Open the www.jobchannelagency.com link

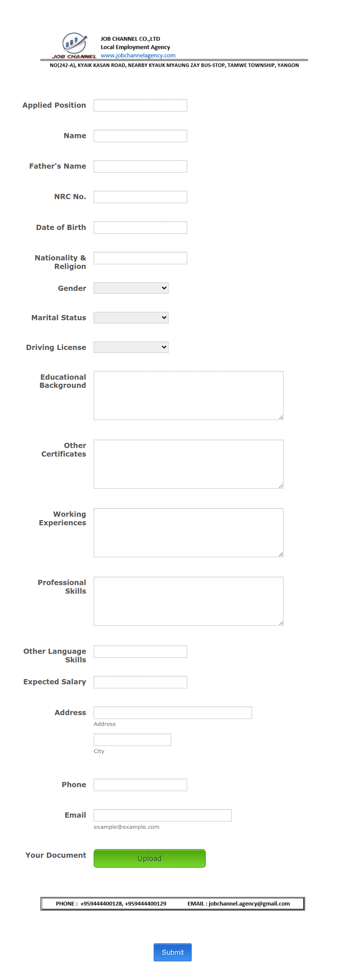coord(138,55)
